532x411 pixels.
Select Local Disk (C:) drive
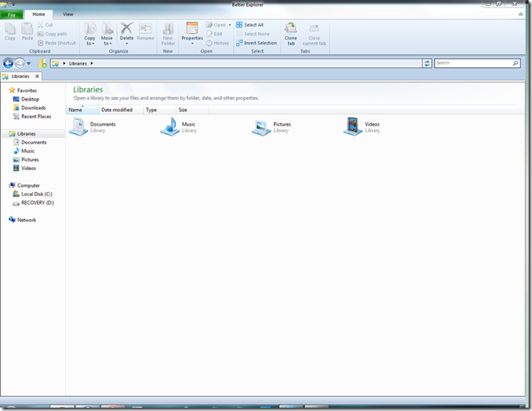click(x=33, y=194)
